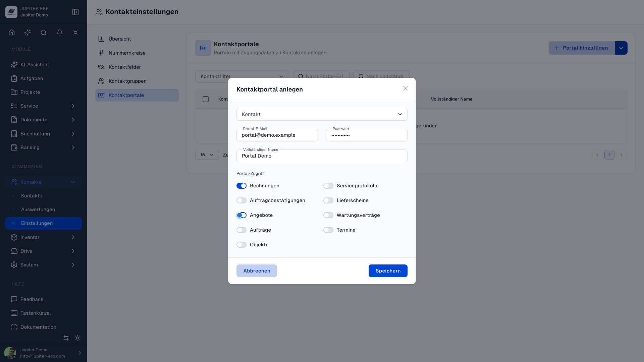Enable Wartungsverträge toggle
Screen dimensions: 644x362
[x=328, y=215]
